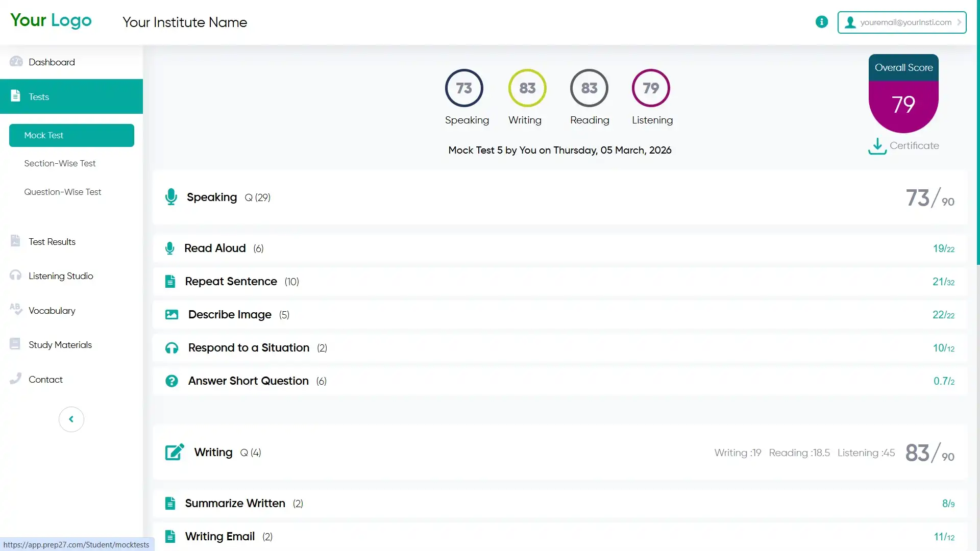Click the Listening score circle 79
The height and width of the screenshot is (551, 980).
[650, 88]
